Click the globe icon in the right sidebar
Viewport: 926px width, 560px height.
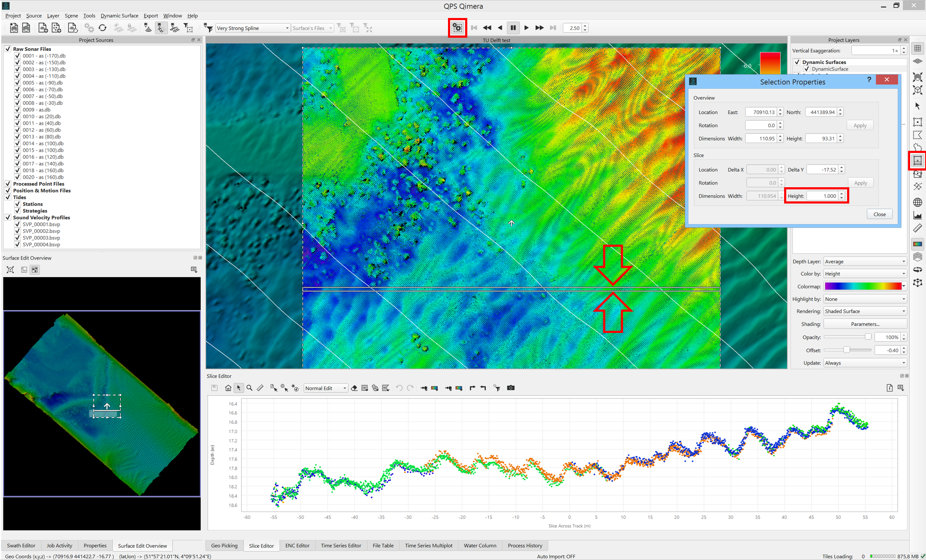point(917,202)
